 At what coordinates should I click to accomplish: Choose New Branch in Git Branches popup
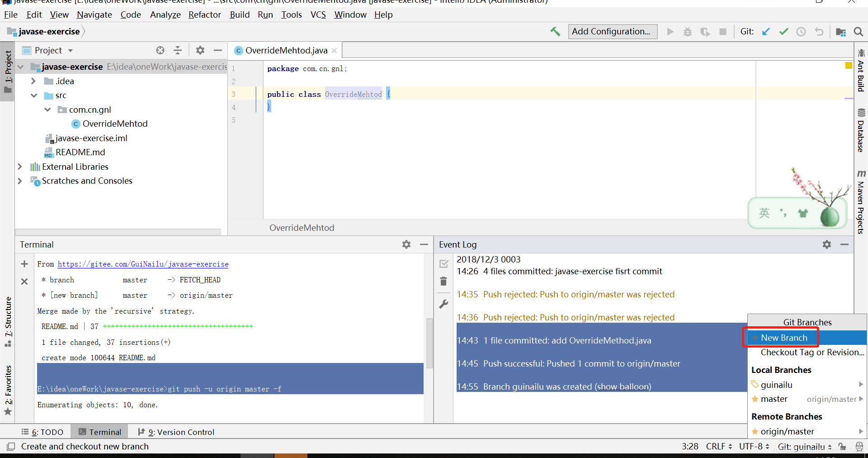(807, 338)
